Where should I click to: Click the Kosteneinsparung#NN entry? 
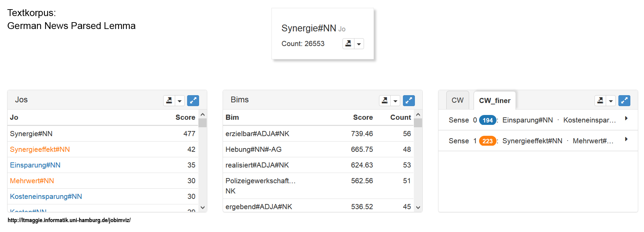[x=46, y=197]
